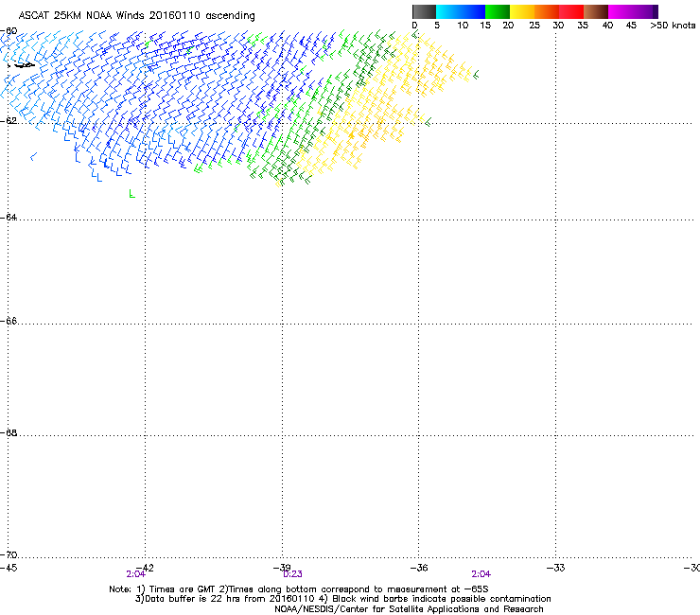Click the 'Times are GMT' note line

[x=299, y=589]
